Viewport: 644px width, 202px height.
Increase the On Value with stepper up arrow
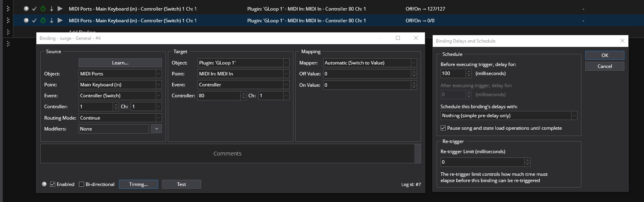(x=414, y=83)
